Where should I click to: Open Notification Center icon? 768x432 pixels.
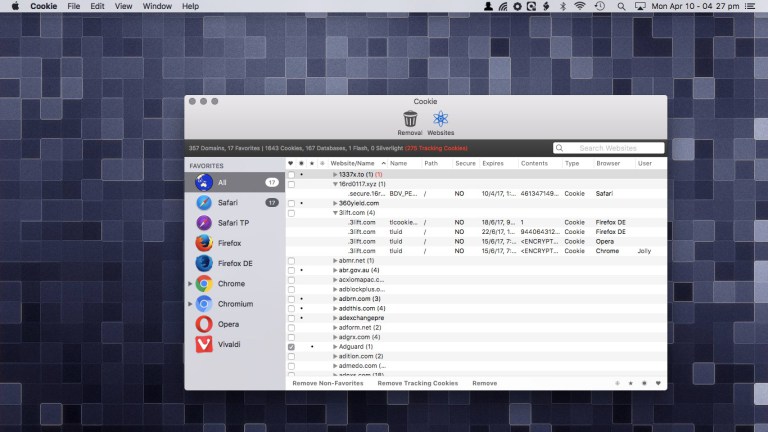[x=750, y=6]
